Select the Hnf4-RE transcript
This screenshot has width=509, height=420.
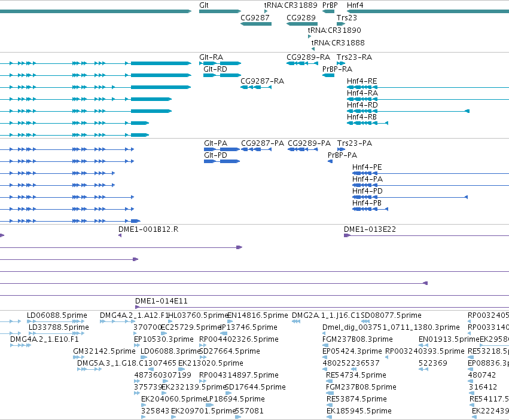(x=428, y=87)
